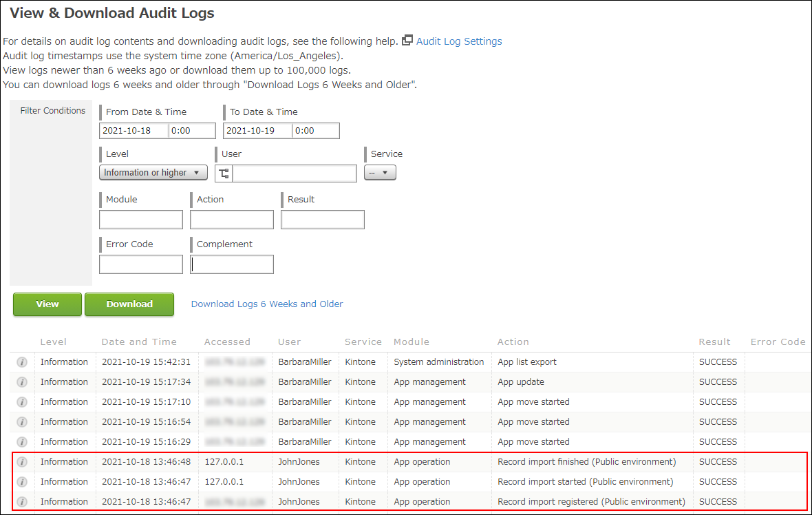
Task: Click info icon on the App update log row
Action: click(21, 381)
